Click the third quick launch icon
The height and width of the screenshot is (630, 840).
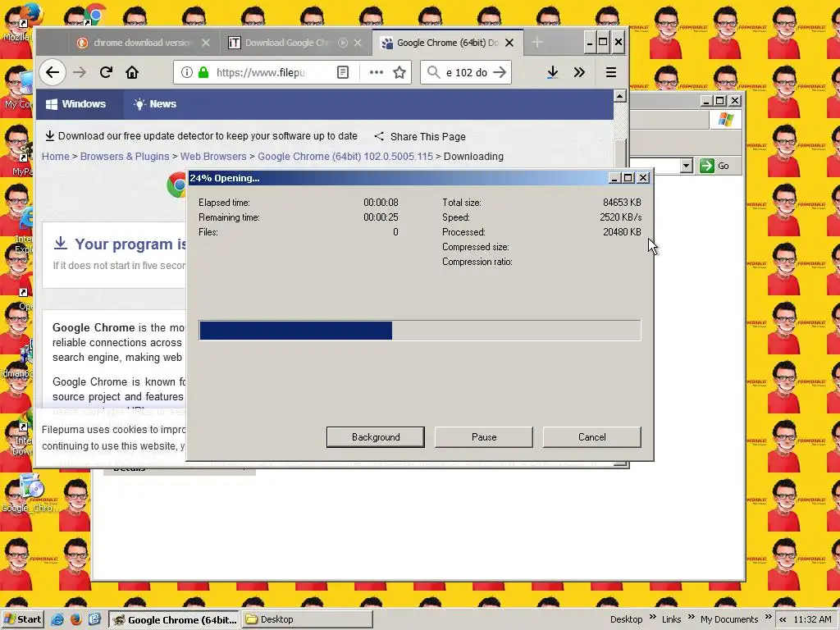[94, 619]
